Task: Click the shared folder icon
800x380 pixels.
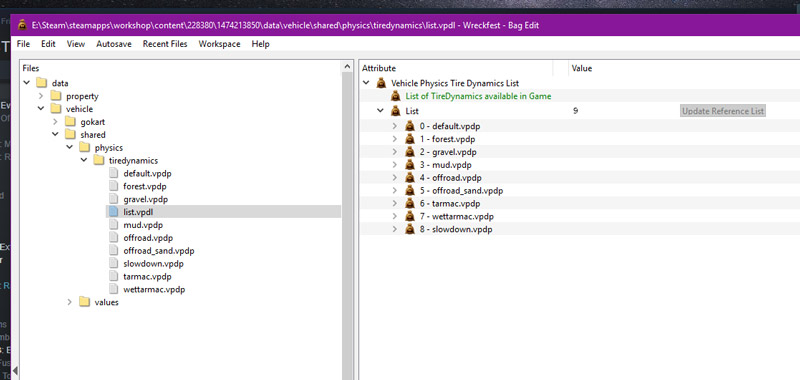Action: tap(70, 135)
